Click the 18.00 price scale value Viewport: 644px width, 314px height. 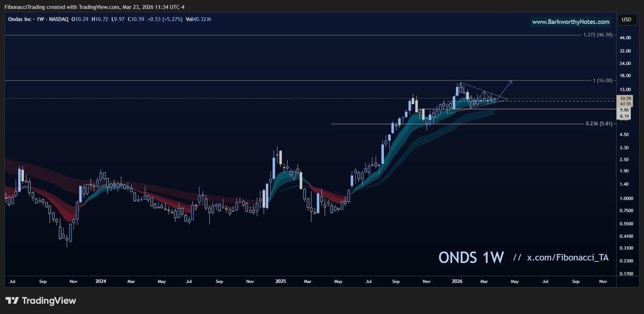[625, 76]
